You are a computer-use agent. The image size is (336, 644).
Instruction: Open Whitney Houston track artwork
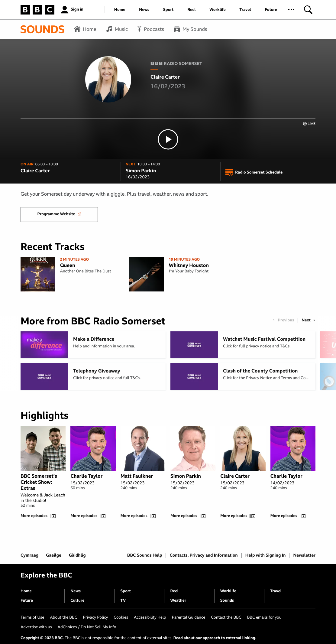pyautogui.click(x=147, y=274)
